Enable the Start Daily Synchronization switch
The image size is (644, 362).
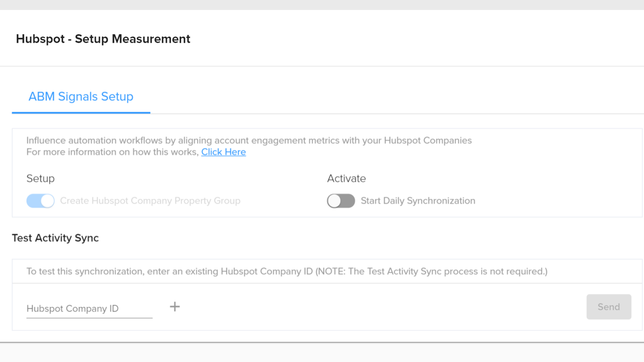[x=341, y=201]
